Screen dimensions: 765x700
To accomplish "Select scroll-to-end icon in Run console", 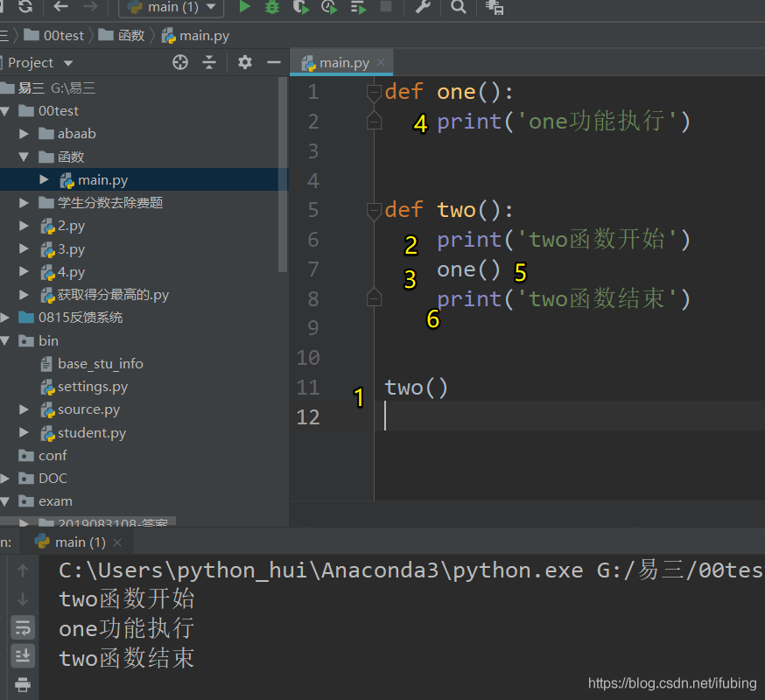I will [23, 656].
